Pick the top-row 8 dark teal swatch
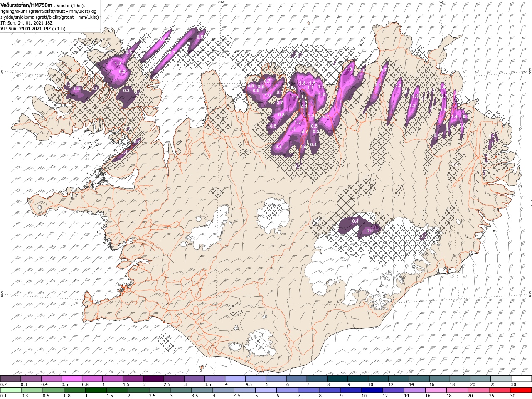Viewport: 532px width, 399px height. (337, 379)
